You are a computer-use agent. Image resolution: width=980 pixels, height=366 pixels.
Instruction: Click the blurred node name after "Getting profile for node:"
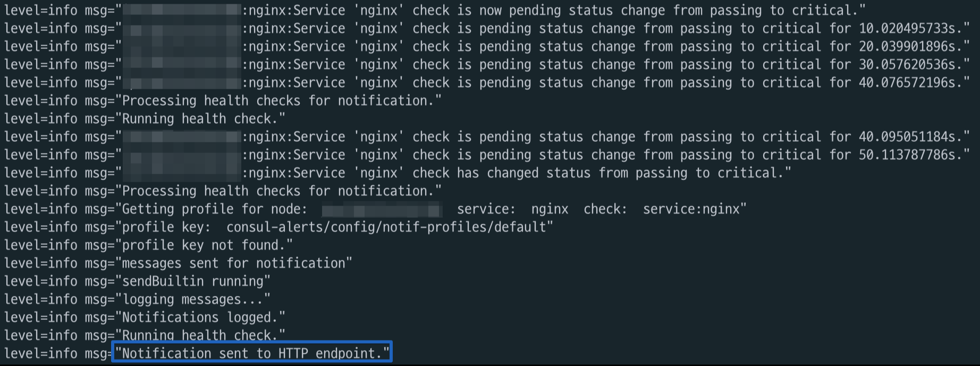click(x=382, y=209)
